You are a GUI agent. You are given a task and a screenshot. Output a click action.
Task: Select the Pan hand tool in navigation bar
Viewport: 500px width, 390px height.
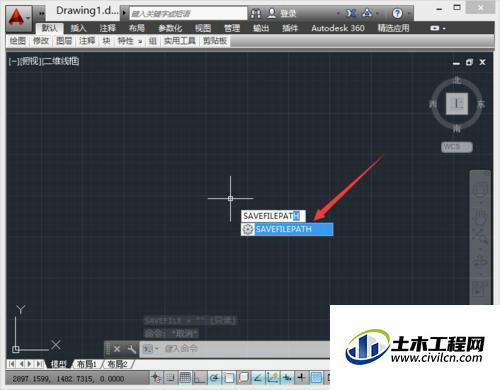(x=480, y=216)
